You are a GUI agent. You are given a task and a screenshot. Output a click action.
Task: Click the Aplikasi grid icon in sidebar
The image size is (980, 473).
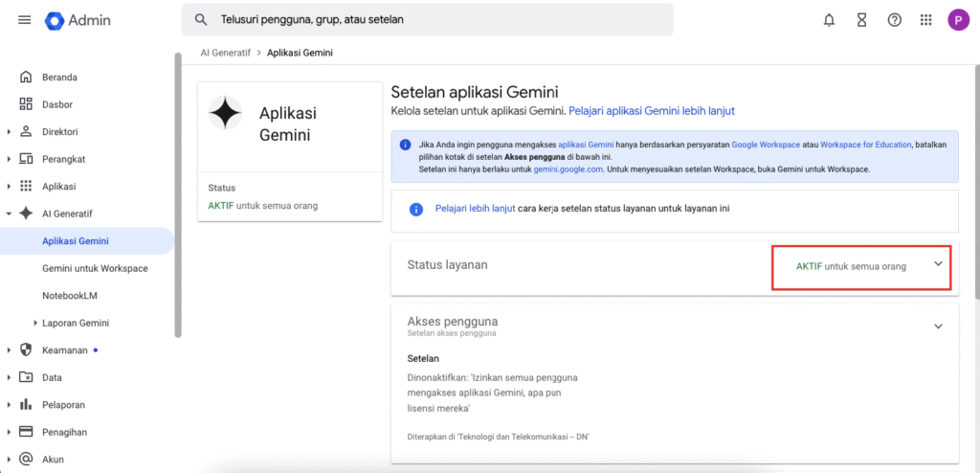tap(26, 186)
